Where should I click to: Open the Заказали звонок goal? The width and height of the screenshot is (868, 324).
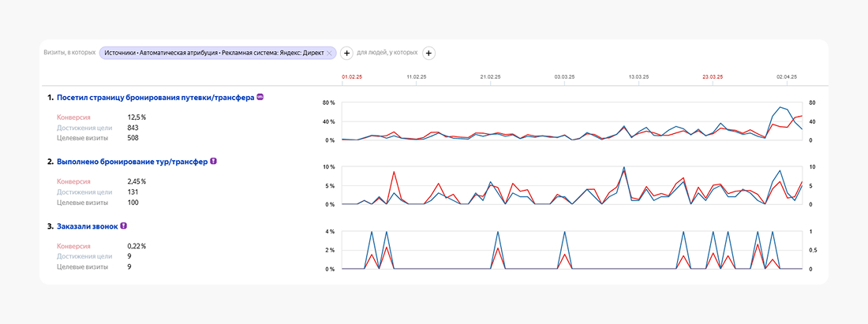point(87,226)
